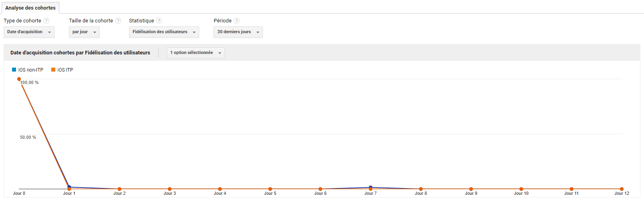Open the 30 derniers jours period dropdown
The image size is (644, 202).
[x=238, y=32]
